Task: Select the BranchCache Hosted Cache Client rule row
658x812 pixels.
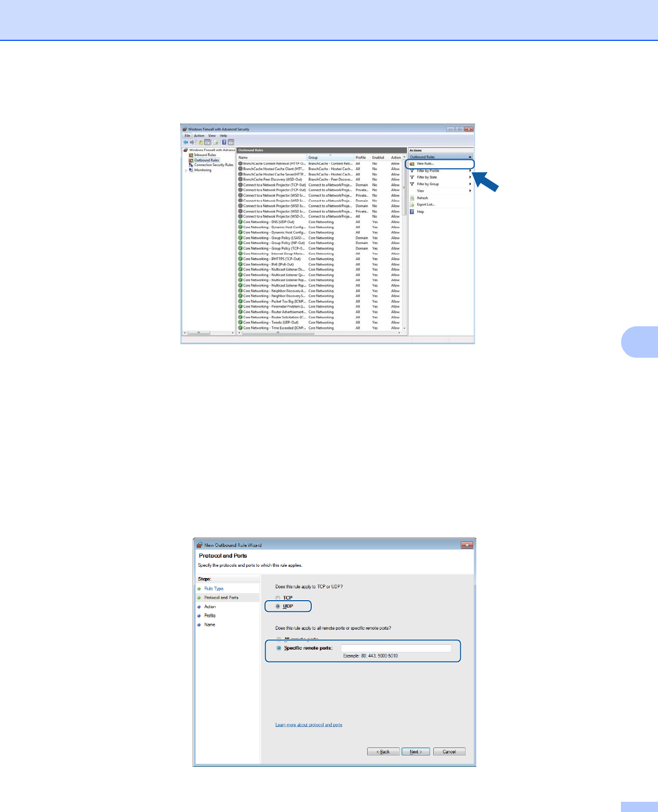Action: tap(320, 169)
